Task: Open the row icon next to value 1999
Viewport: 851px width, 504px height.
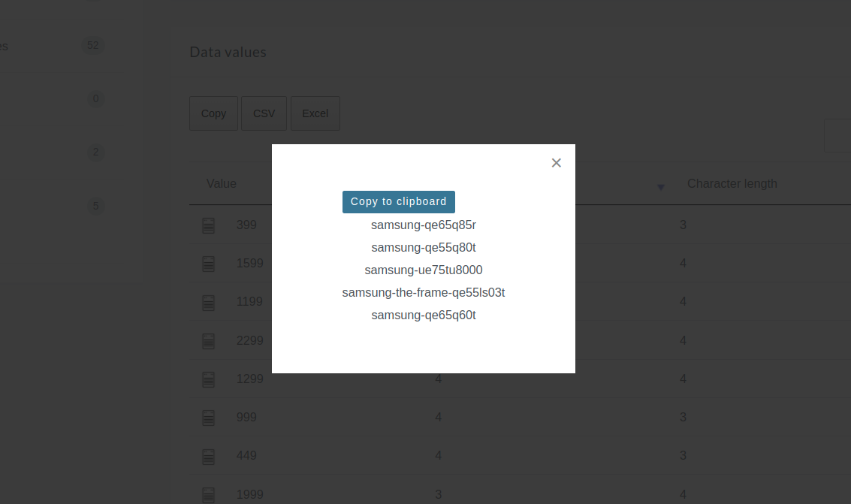Action: (208, 495)
